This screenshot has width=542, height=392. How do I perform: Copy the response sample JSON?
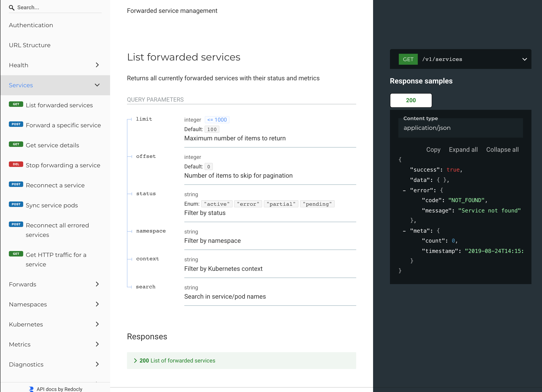point(433,149)
